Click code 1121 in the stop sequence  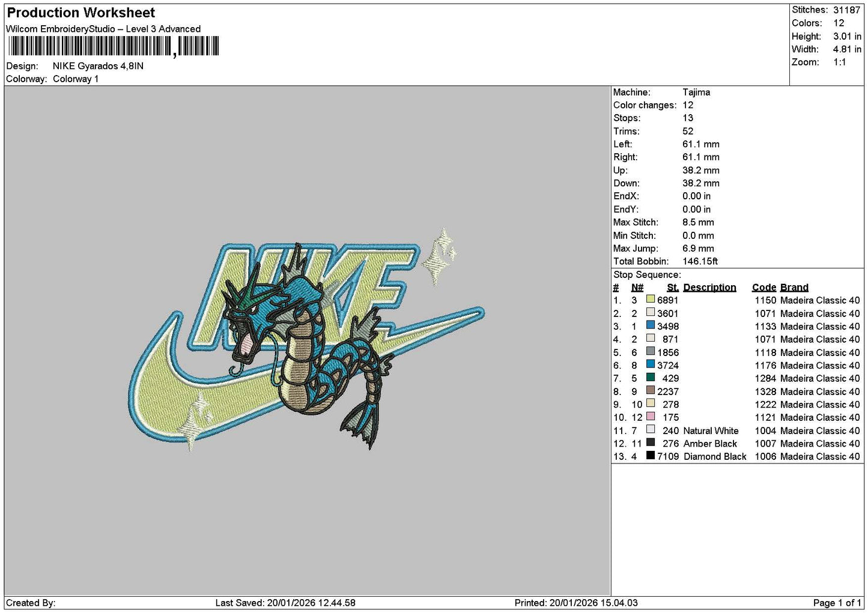[x=765, y=418]
